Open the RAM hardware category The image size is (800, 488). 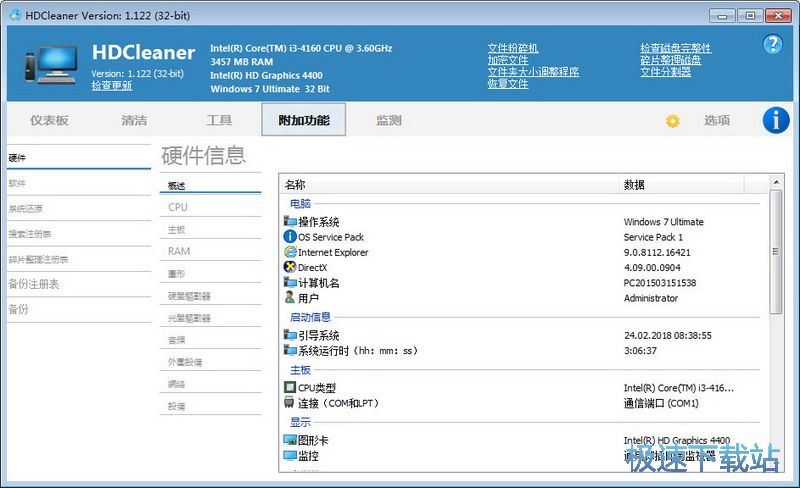[179, 251]
